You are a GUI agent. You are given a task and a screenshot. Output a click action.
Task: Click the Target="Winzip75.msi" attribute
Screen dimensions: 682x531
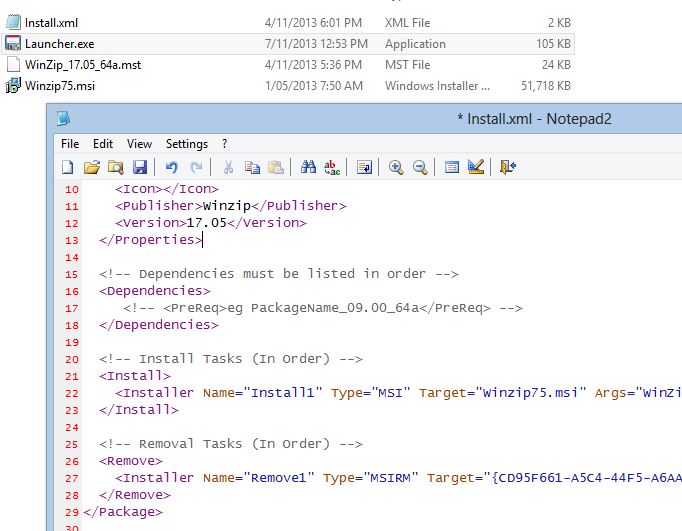[502, 393]
